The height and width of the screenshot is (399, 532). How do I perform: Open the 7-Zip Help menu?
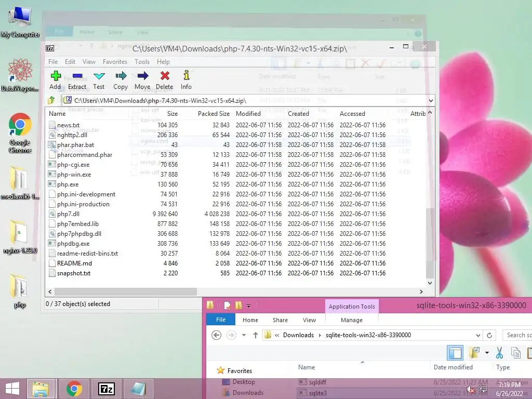[x=163, y=62]
